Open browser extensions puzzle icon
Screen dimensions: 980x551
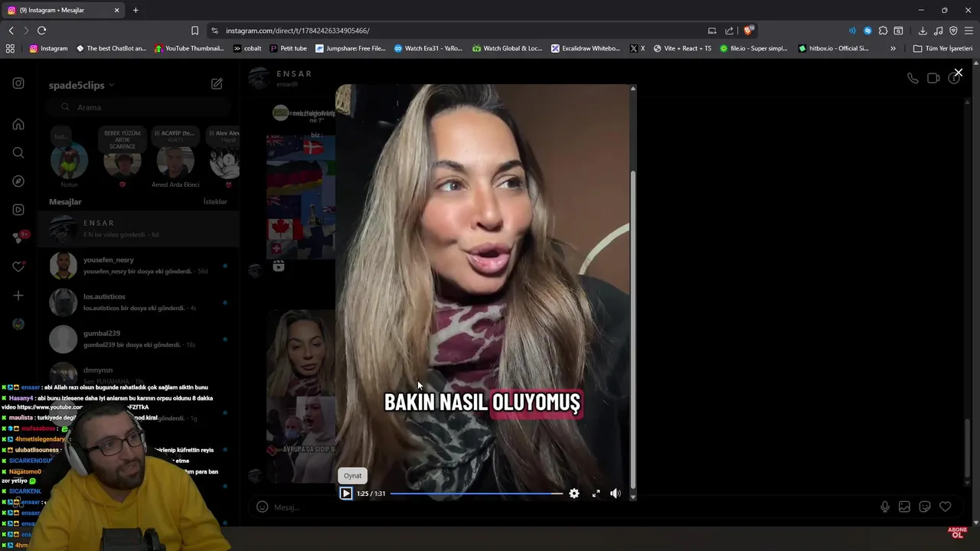(883, 31)
